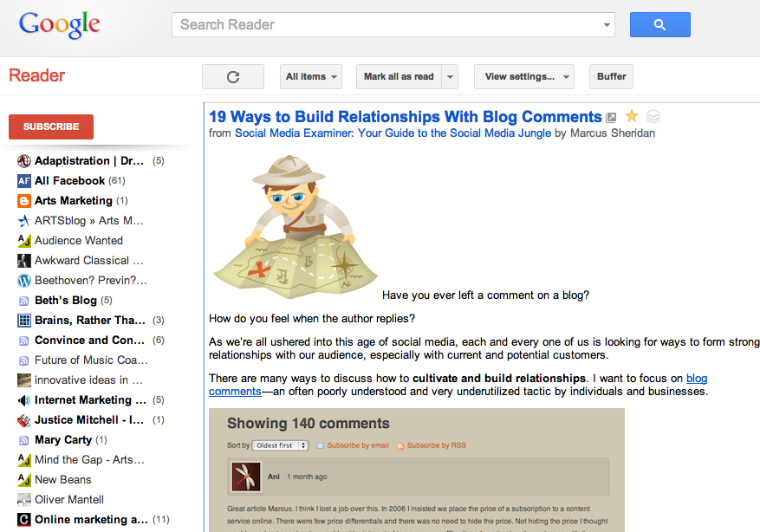Select the Internet Marketing feed

point(90,400)
